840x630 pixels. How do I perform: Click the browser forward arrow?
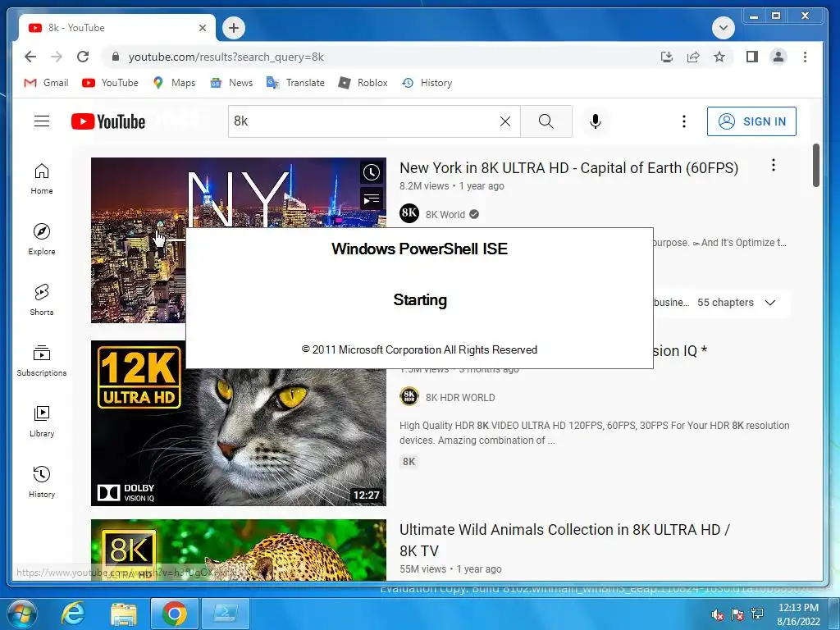[57, 57]
